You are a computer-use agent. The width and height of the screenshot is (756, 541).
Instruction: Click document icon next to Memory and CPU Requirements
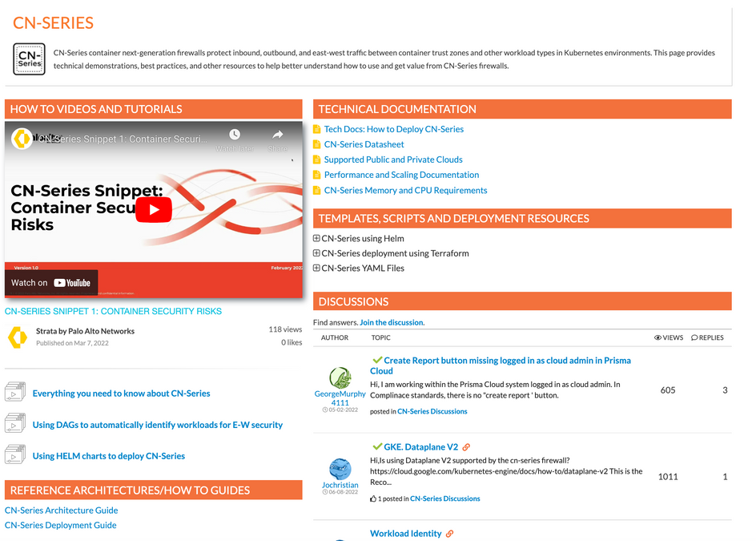click(x=317, y=190)
